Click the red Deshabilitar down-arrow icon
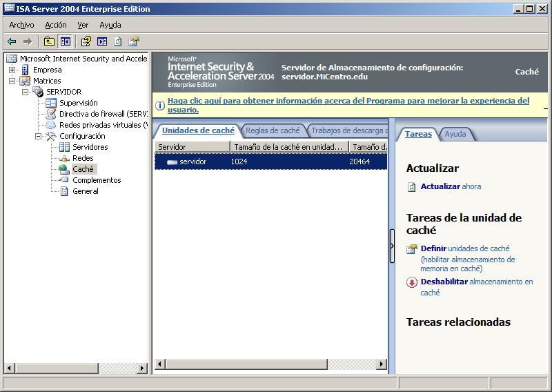The width and height of the screenshot is (552, 392). click(x=412, y=282)
